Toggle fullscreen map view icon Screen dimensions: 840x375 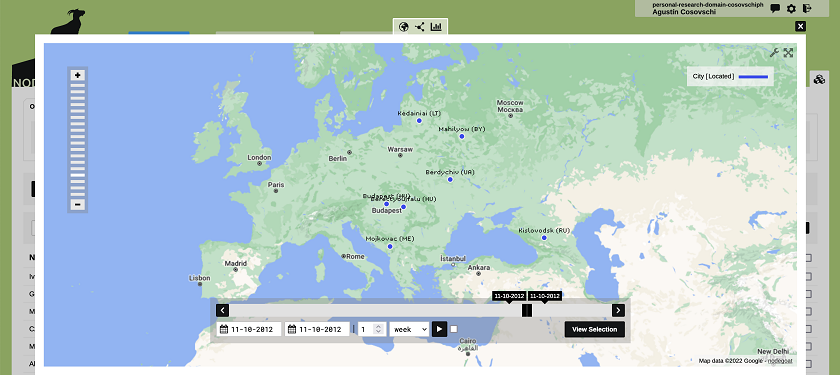788,52
